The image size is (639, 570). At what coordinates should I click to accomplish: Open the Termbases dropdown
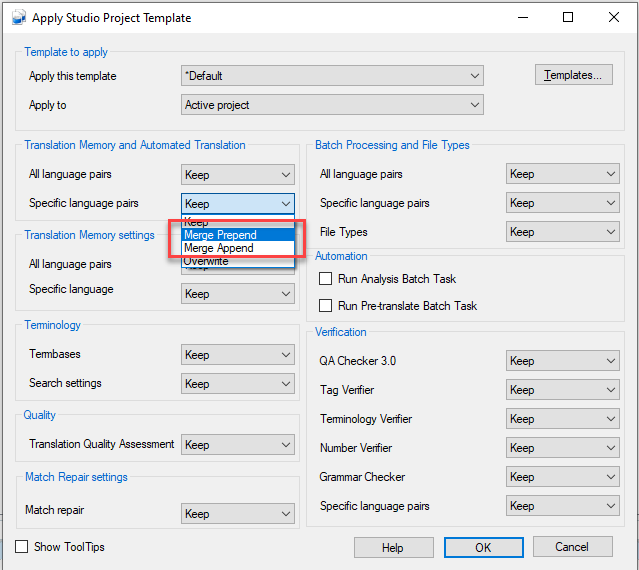(x=238, y=354)
